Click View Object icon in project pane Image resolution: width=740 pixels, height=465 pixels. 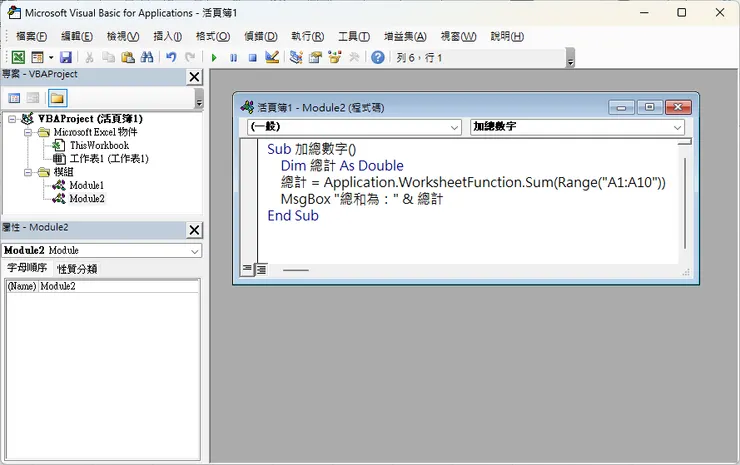pyautogui.click(x=33, y=98)
